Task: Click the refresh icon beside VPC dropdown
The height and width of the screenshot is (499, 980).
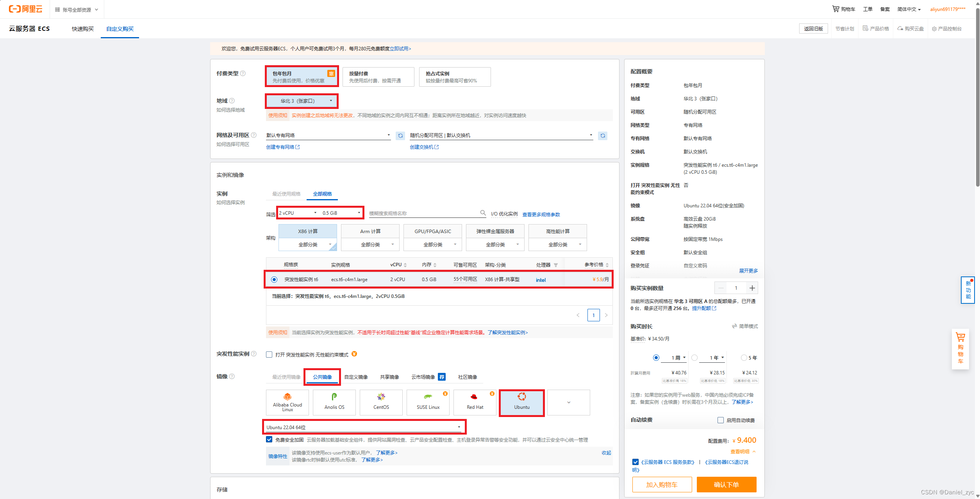Action: (x=400, y=135)
